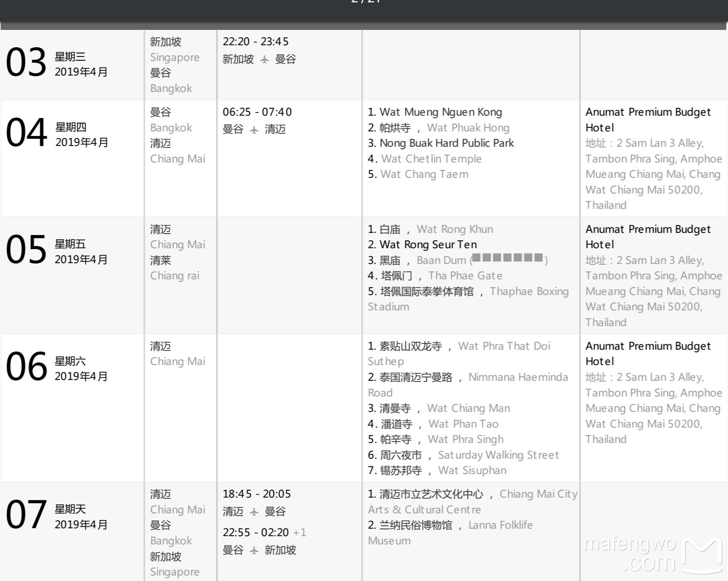Open Anumat Premium Budget Hotel on day 04
Viewport: 728px width, 581px height.
click(648, 120)
